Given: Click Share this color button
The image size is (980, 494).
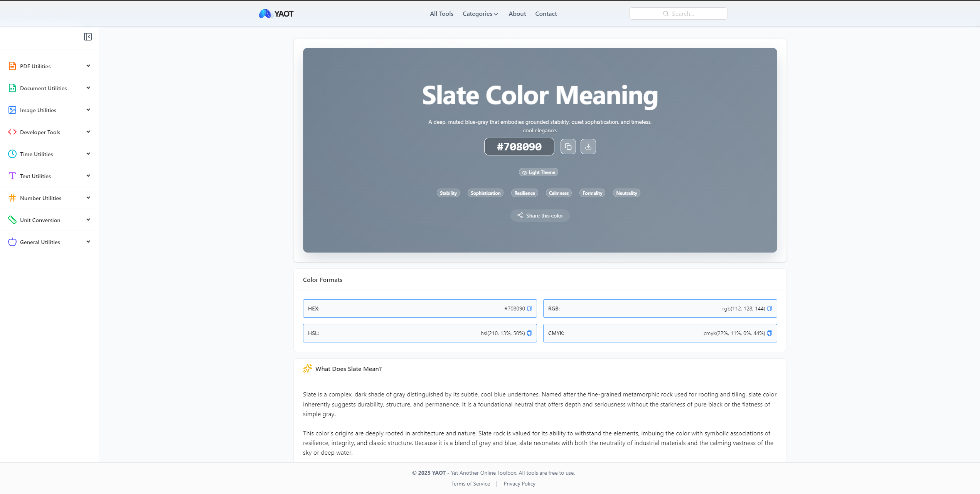Looking at the screenshot, I should coord(540,216).
